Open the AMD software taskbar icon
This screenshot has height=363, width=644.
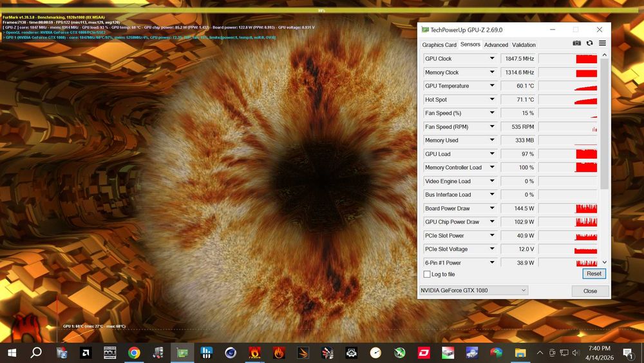click(x=85, y=353)
